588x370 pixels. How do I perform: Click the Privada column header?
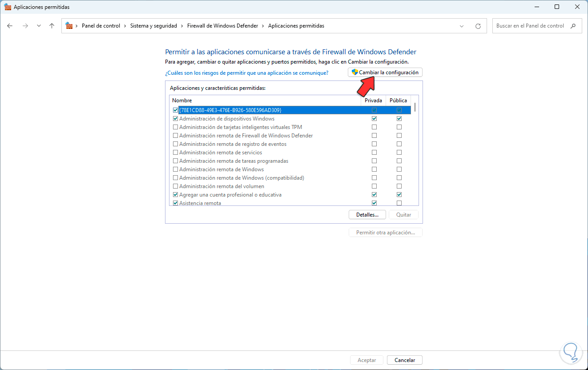[373, 101]
